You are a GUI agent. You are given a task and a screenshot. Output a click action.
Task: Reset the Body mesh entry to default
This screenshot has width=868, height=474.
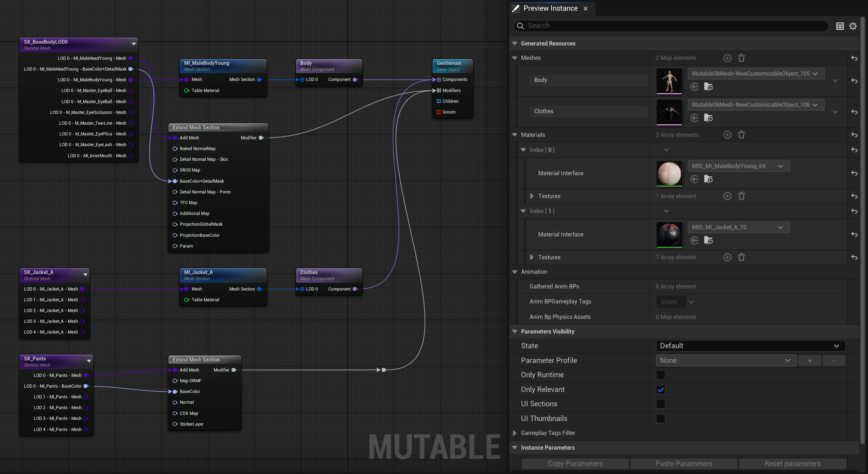tap(854, 81)
